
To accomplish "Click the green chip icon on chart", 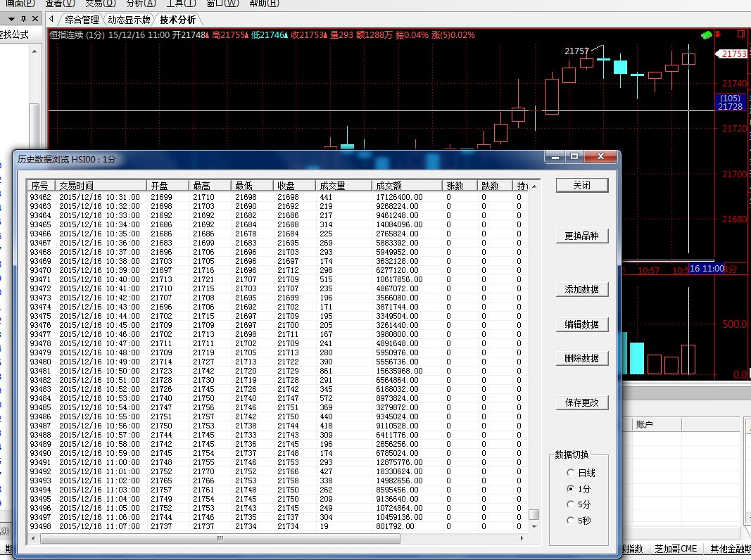I will [706, 34].
